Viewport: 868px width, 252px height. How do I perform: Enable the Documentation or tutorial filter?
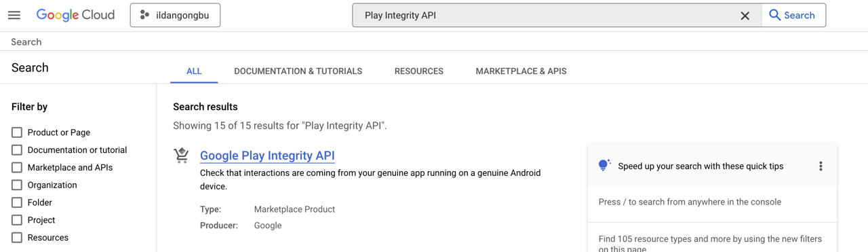17,150
